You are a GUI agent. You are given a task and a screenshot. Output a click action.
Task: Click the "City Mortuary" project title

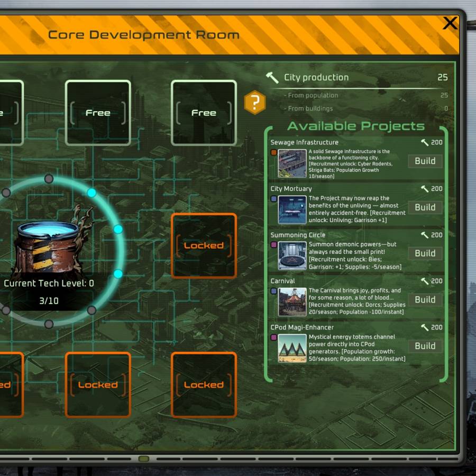click(x=291, y=189)
